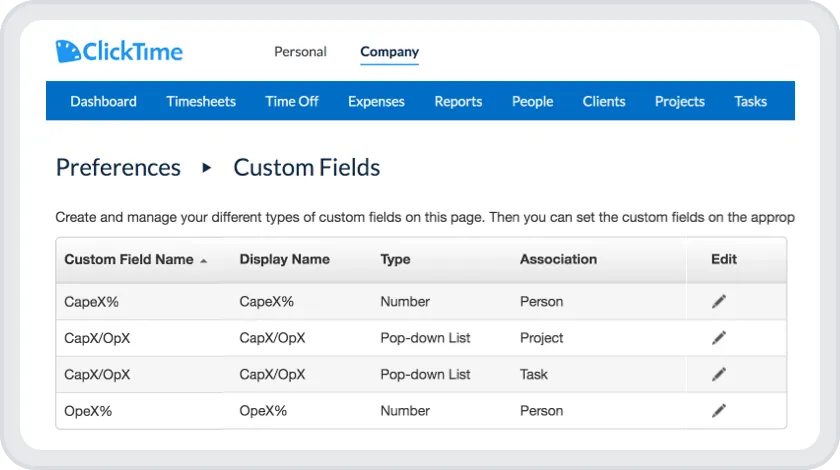Go to Clients page
This screenshot has width=840, height=470.
click(x=604, y=101)
